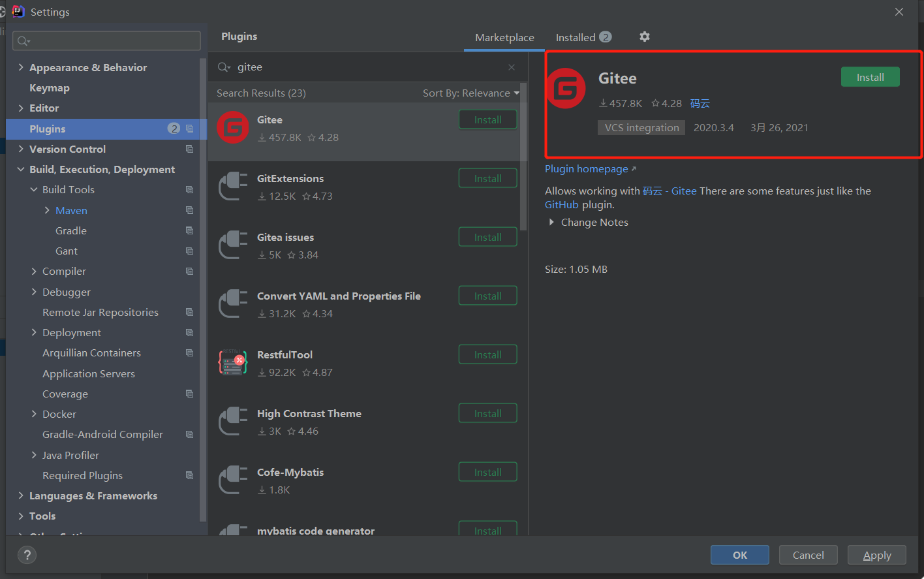
Task: Click the project-level icon next to Gradle-Android Compiler
Action: [189, 434]
